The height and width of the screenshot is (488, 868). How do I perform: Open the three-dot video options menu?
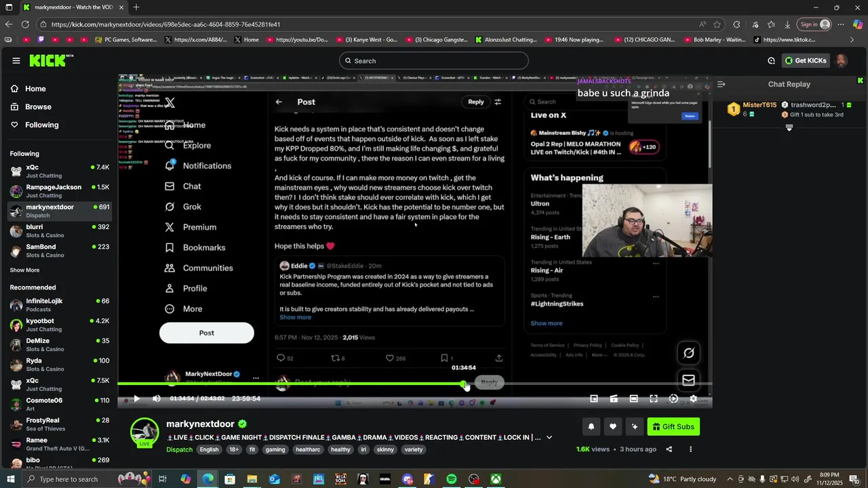pos(690,449)
